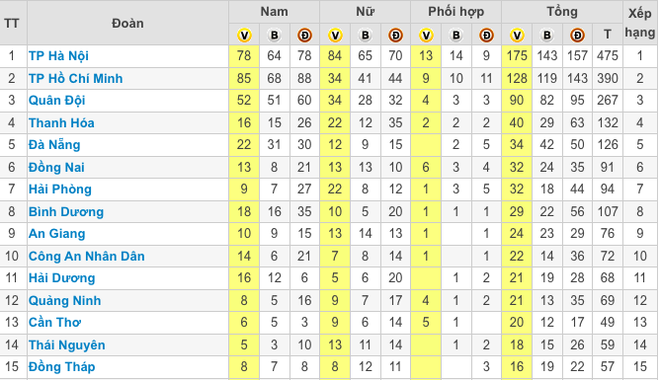Open the TP Hồ Chí Minh team link
Viewport: 660px width, 380px height.
[75, 78]
